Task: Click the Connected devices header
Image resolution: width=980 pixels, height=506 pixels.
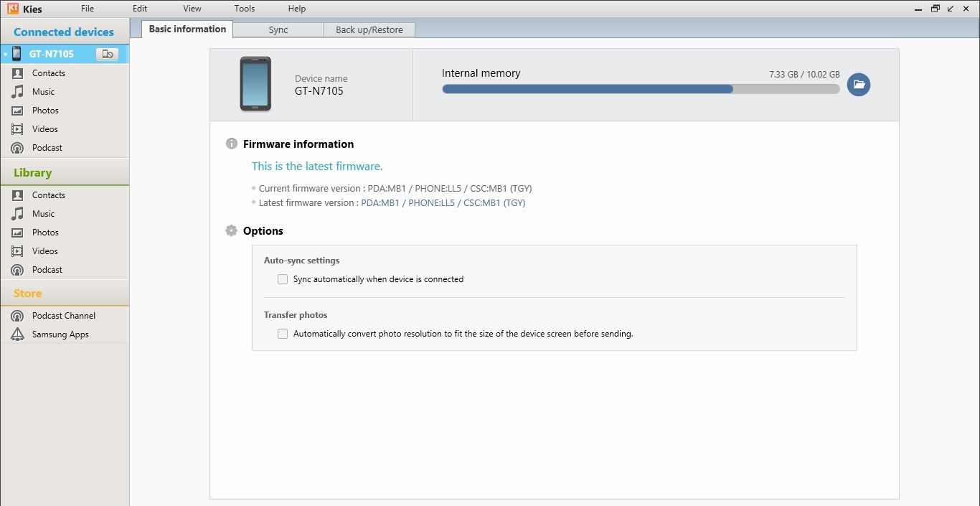Action: pos(64,32)
